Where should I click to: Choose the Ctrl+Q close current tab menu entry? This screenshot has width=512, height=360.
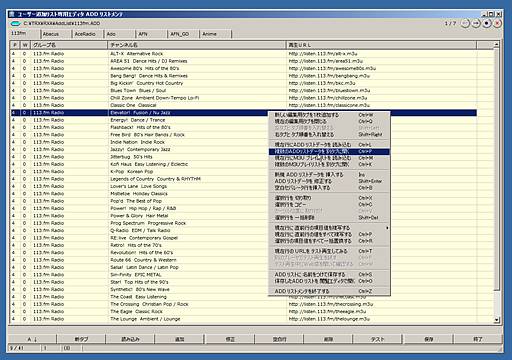329,121
